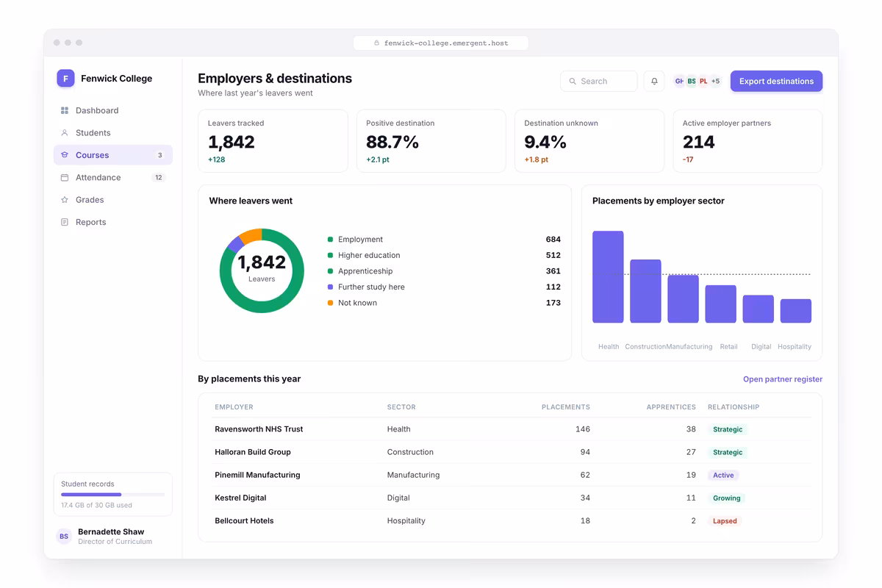Click the Courses badge count 3
Viewport: 882px width, 588px height.
click(160, 155)
